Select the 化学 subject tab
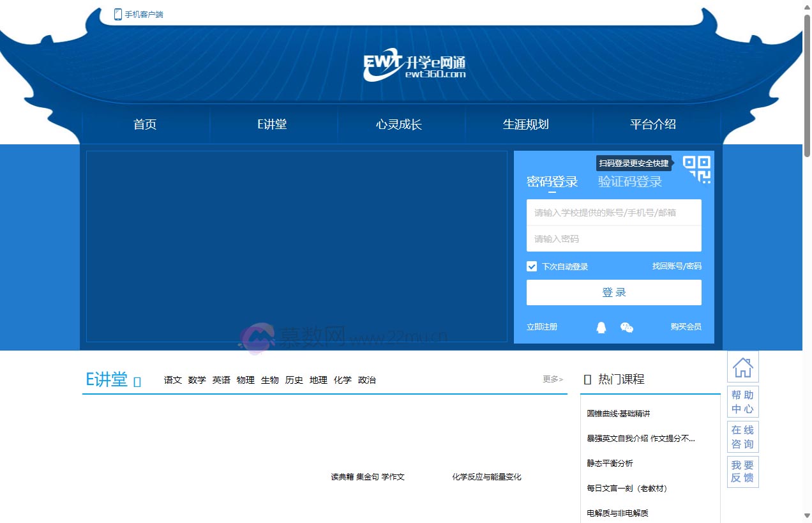The width and height of the screenshot is (812, 523). click(343, 379)
